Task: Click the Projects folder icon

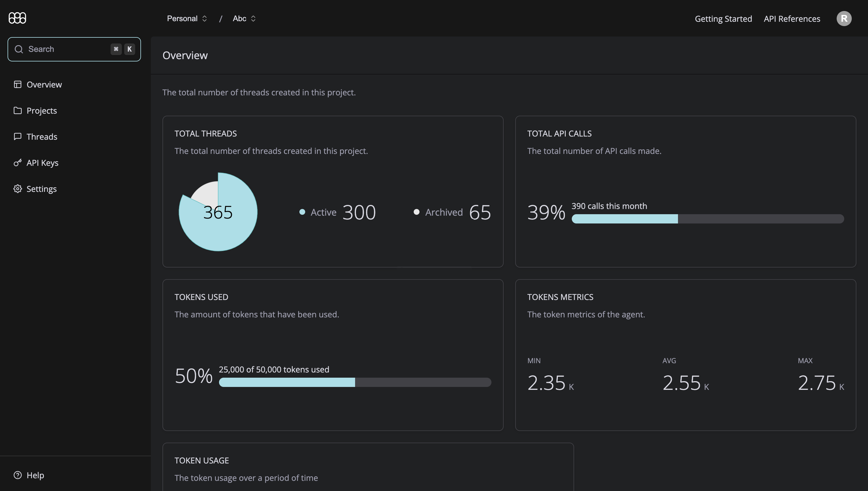Action: [x=17, y=110]
